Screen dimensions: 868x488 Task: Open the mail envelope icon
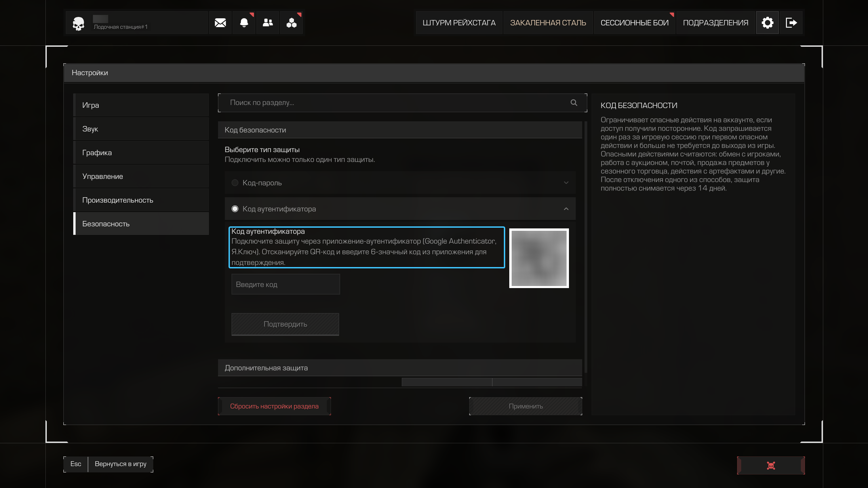[220, 23]
